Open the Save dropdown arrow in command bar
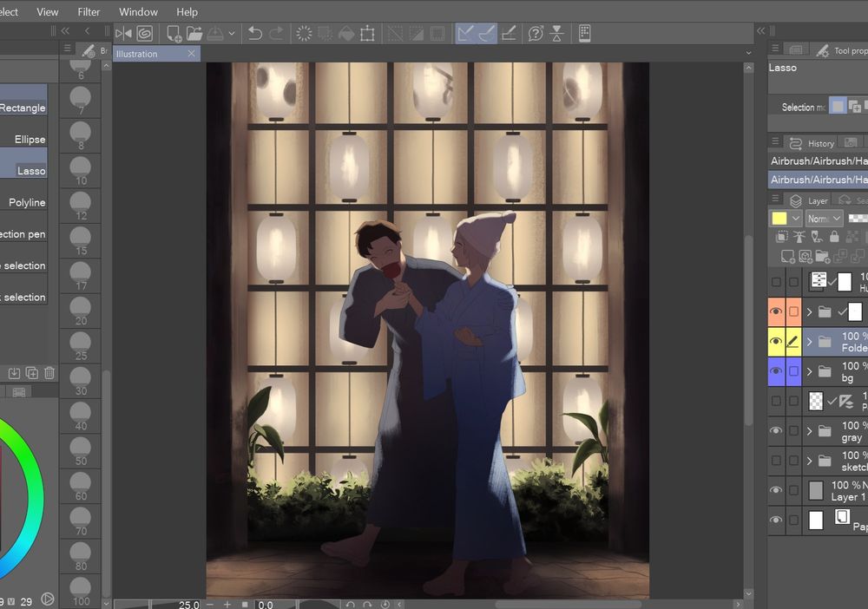Screen dimensions: 868x609 pos(232,34)
